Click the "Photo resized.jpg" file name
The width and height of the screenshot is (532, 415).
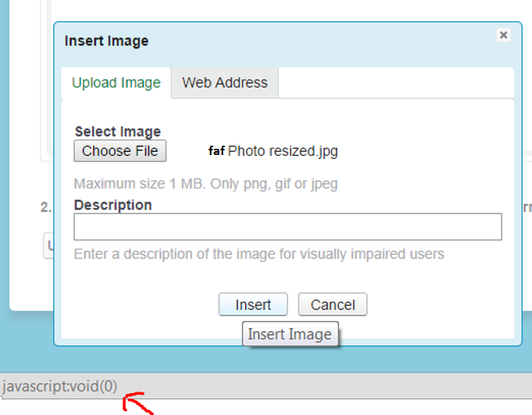click(283, 151)
